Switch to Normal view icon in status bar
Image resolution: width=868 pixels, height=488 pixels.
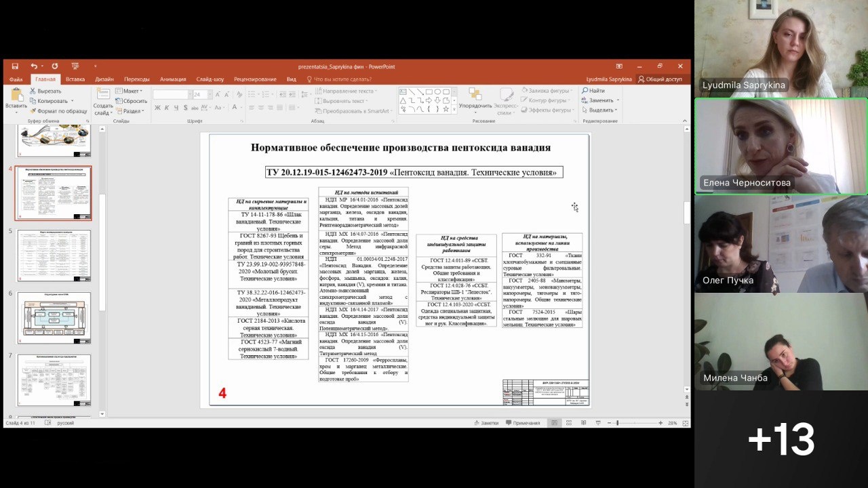[554, 423]
